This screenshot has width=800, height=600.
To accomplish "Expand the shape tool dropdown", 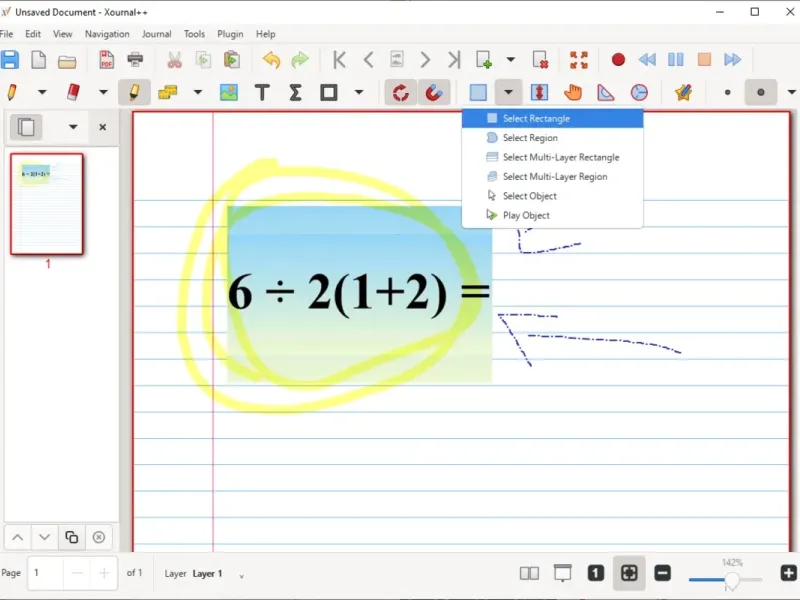I will [x=359, y=92].
